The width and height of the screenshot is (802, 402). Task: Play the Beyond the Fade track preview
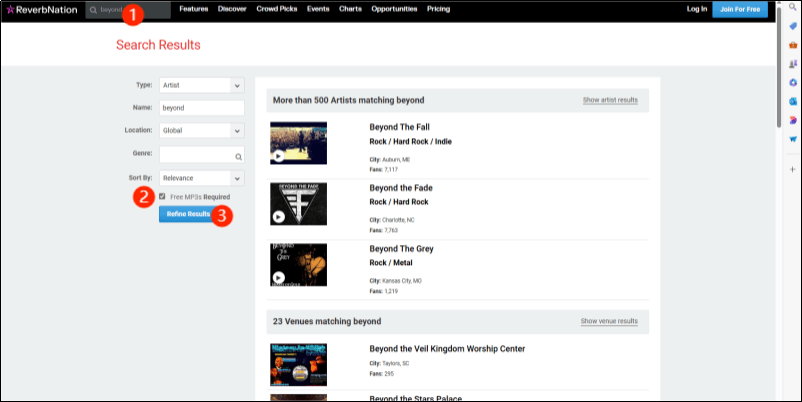pyautogui.click(x=278, y=217)
